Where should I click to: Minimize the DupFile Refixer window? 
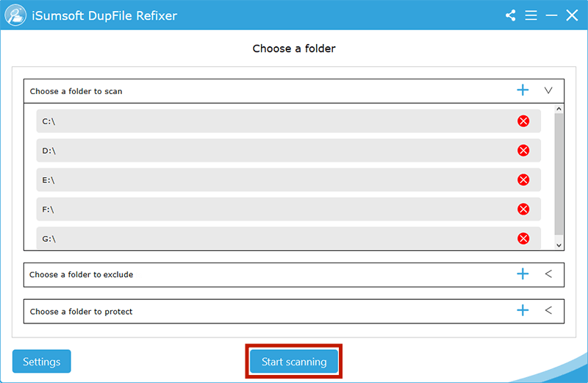point(551,15)
